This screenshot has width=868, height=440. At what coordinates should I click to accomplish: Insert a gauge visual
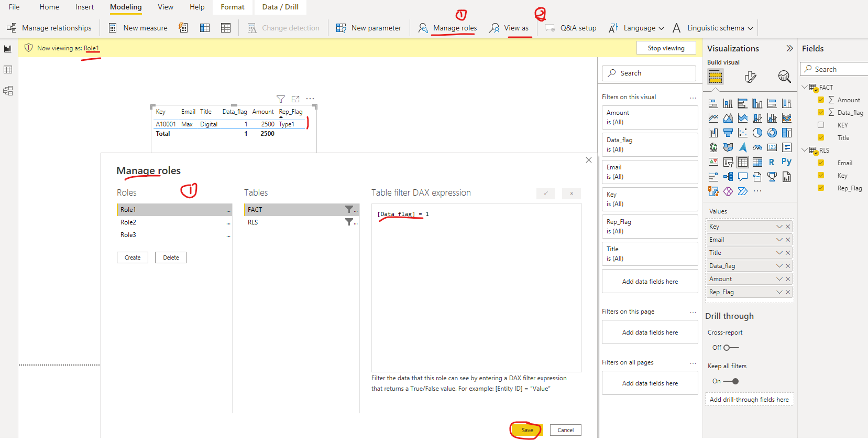[x=757, y=147]
